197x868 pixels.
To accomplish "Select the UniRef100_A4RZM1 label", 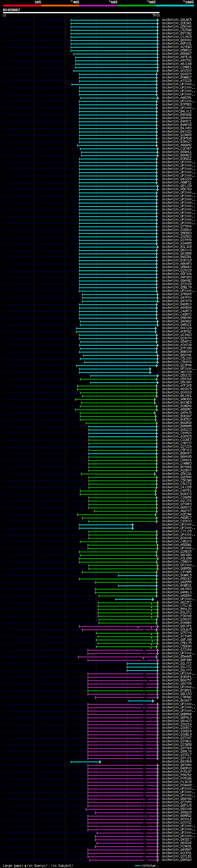I will (177, 98).
